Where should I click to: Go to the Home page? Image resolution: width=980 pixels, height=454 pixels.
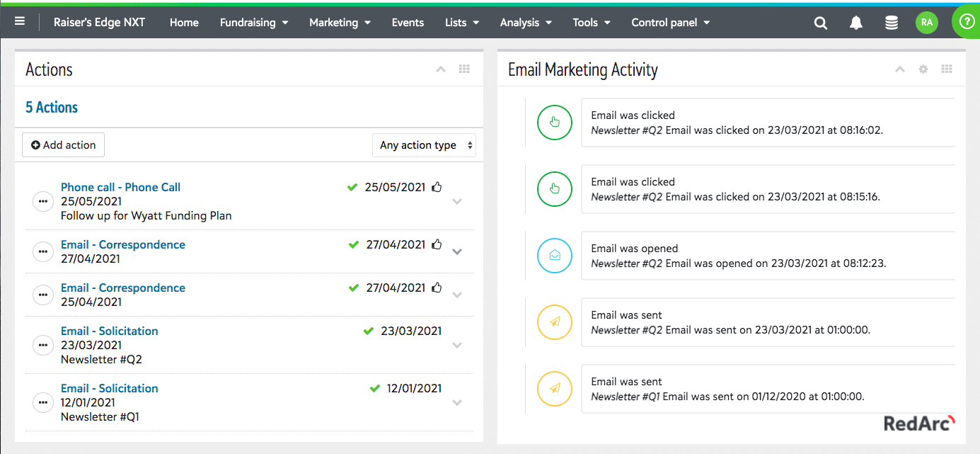(184, 23)
